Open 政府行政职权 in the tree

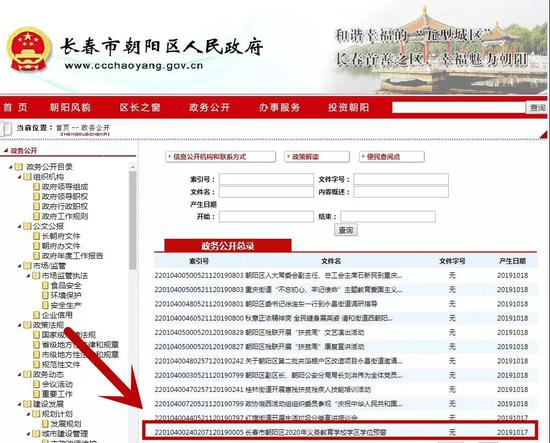tap(65, 207)
